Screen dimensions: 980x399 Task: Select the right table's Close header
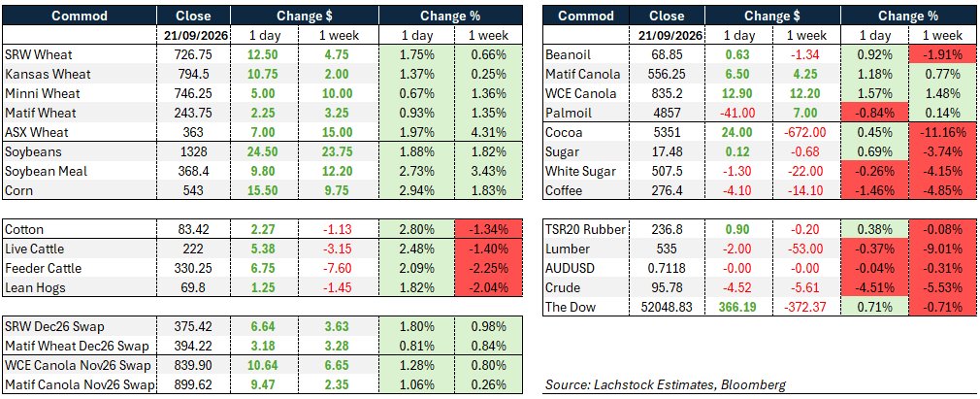pos(669,16)
